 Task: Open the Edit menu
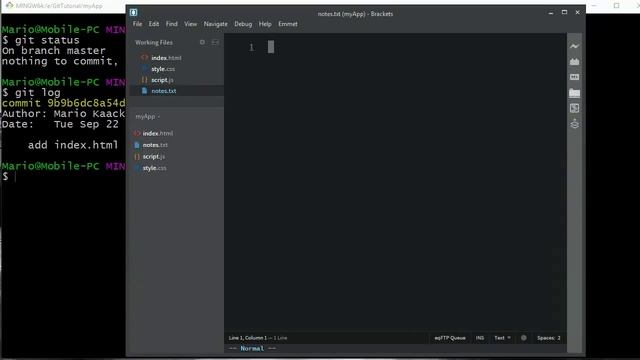[x=154, y=24]
